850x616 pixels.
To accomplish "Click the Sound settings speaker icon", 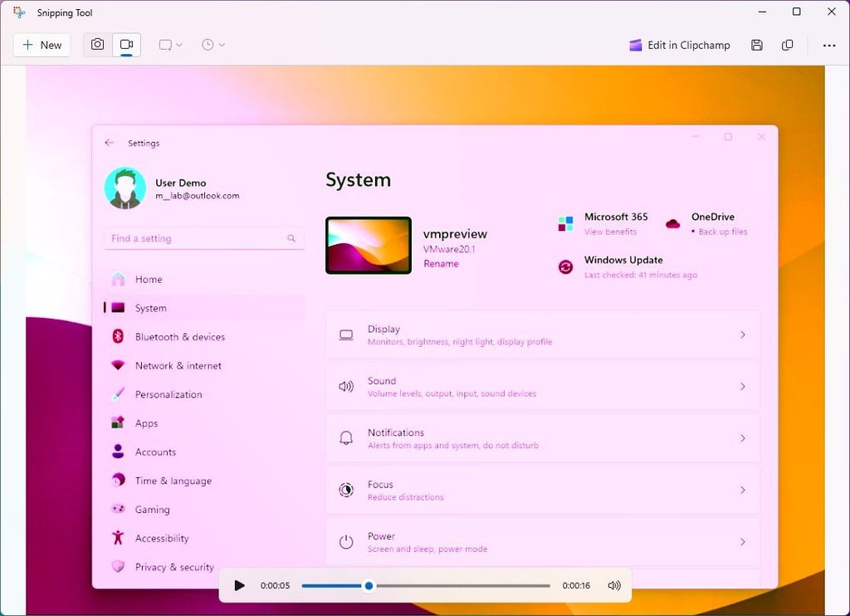I will click(345, 385).
